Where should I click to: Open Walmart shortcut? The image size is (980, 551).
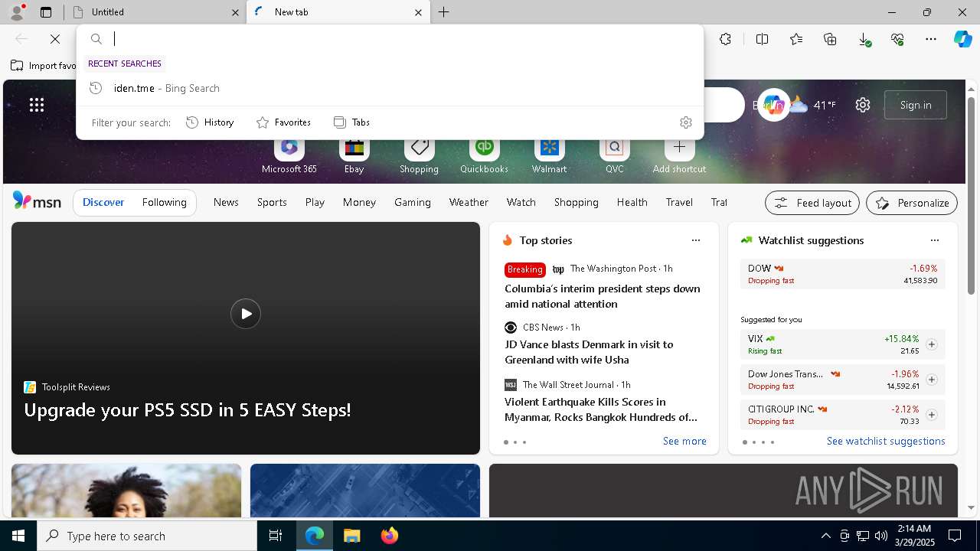[x=549, y=156]
